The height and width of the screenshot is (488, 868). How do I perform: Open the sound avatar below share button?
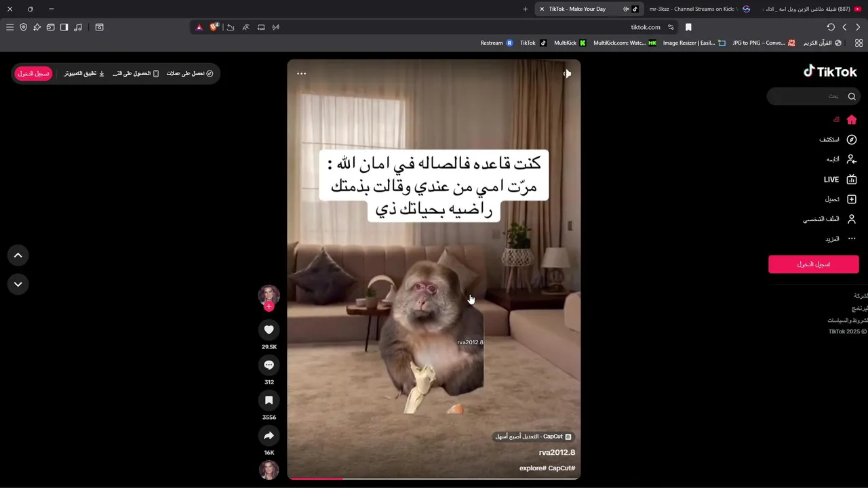click(x=269, y=470)
